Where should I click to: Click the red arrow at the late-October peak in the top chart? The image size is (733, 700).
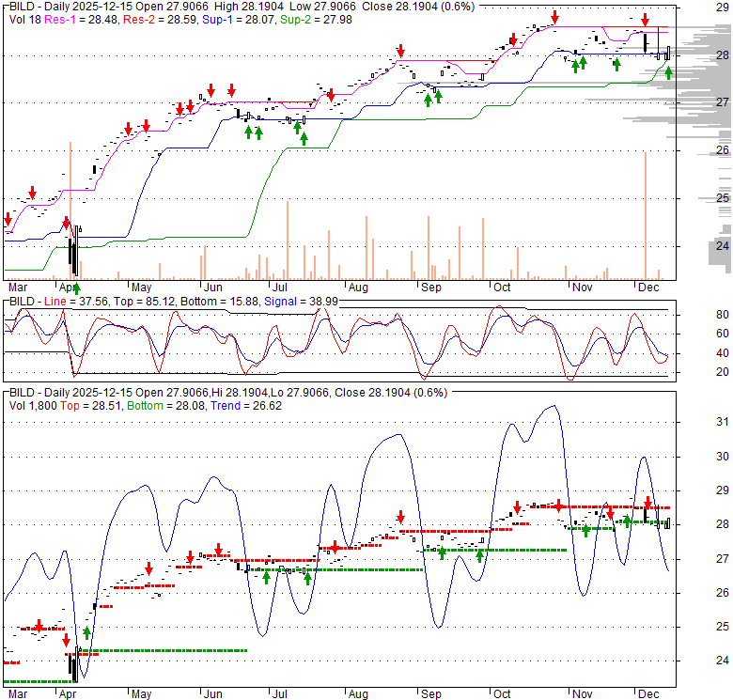point(555,17)
